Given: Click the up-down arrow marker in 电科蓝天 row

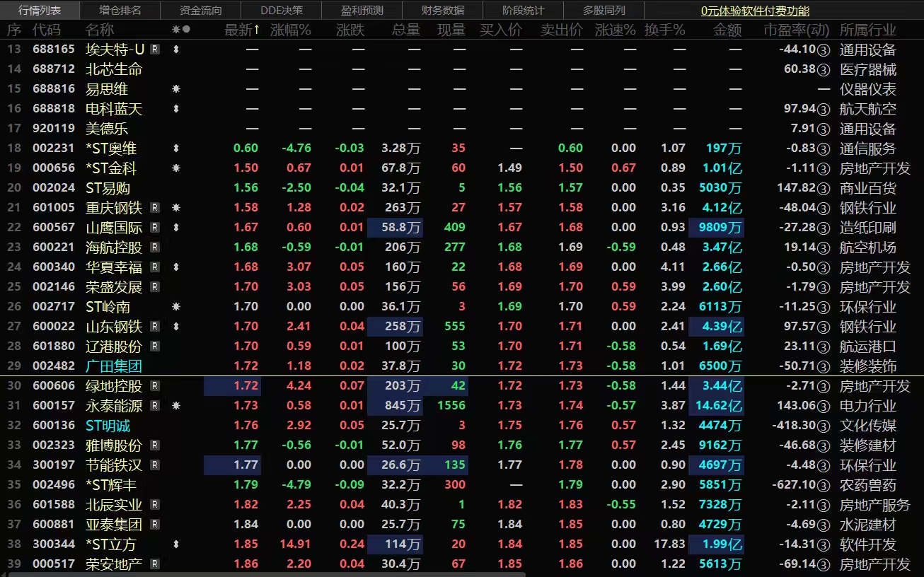Looking at the screenshot, I should [x=176, y=109].
